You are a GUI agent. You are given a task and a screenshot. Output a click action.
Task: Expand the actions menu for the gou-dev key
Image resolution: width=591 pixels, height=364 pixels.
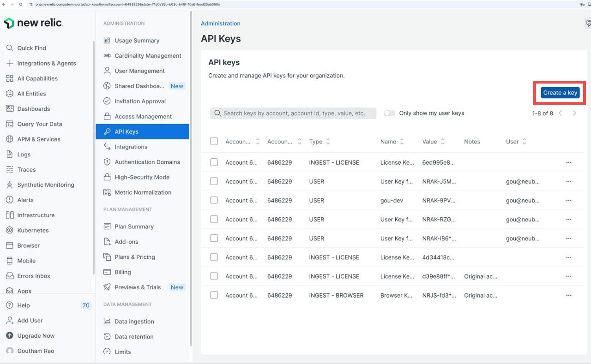tap(568, 200)
